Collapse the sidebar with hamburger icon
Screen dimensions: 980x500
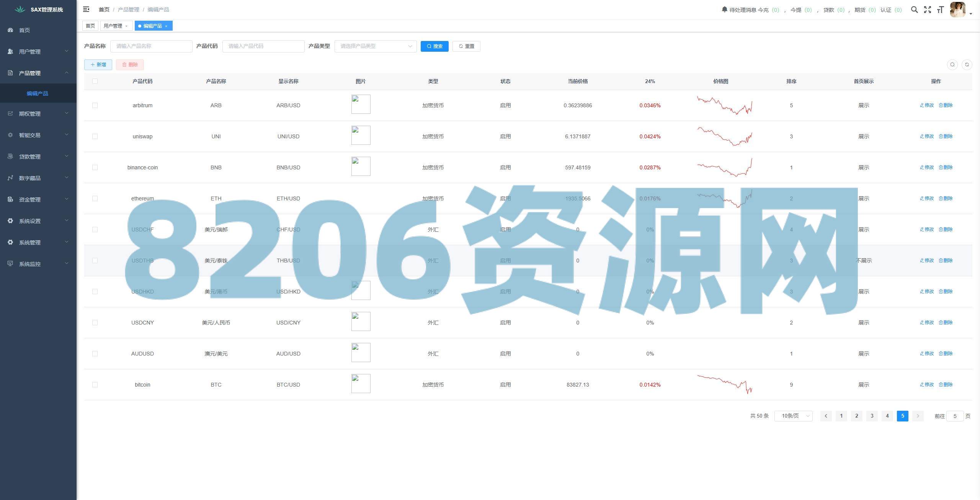click(86, 9)
